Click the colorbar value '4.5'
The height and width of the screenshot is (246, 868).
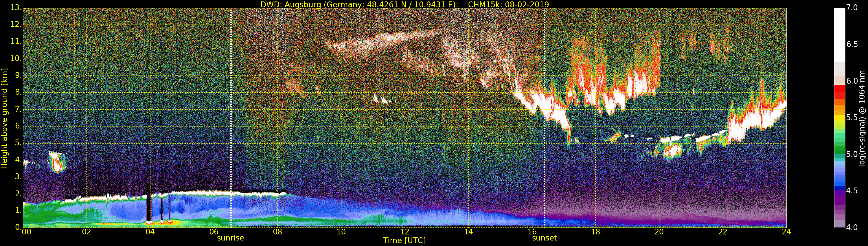coord(852,191)
